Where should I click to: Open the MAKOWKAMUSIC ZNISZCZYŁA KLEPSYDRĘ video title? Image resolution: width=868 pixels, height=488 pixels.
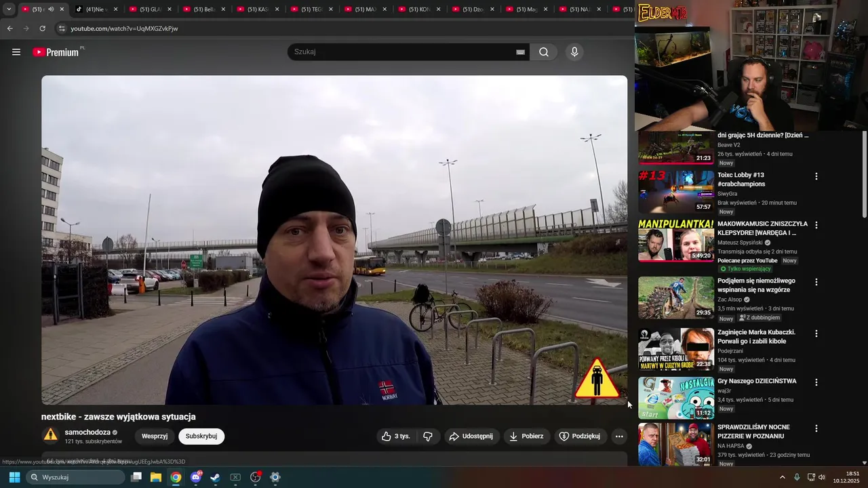pyautogui.click(x=763, y=228)
